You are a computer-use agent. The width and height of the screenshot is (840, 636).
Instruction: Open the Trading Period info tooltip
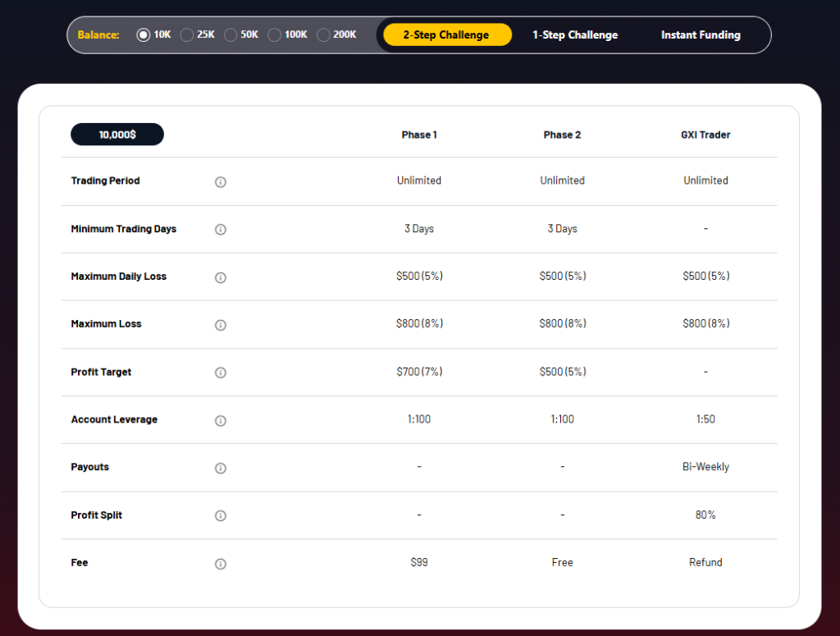coord(220,182)
